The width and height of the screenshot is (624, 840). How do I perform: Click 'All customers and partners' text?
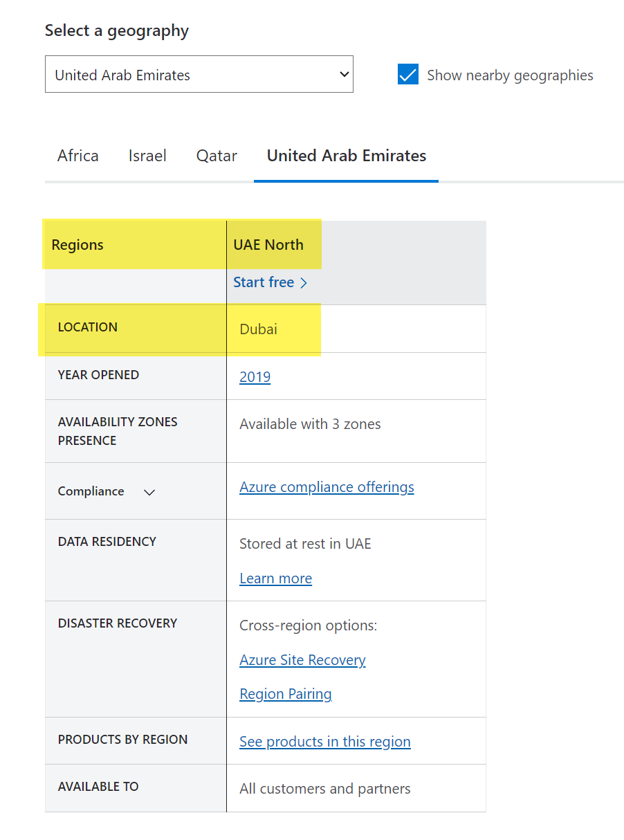pyautogui.click(x=325, y=789)
